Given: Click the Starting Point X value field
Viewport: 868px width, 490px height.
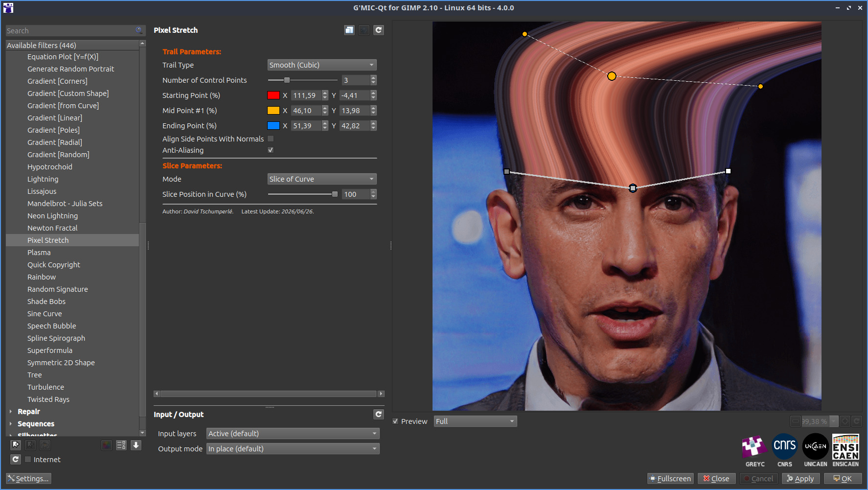Looking at the screenshot, I should (x=306, y=95).
